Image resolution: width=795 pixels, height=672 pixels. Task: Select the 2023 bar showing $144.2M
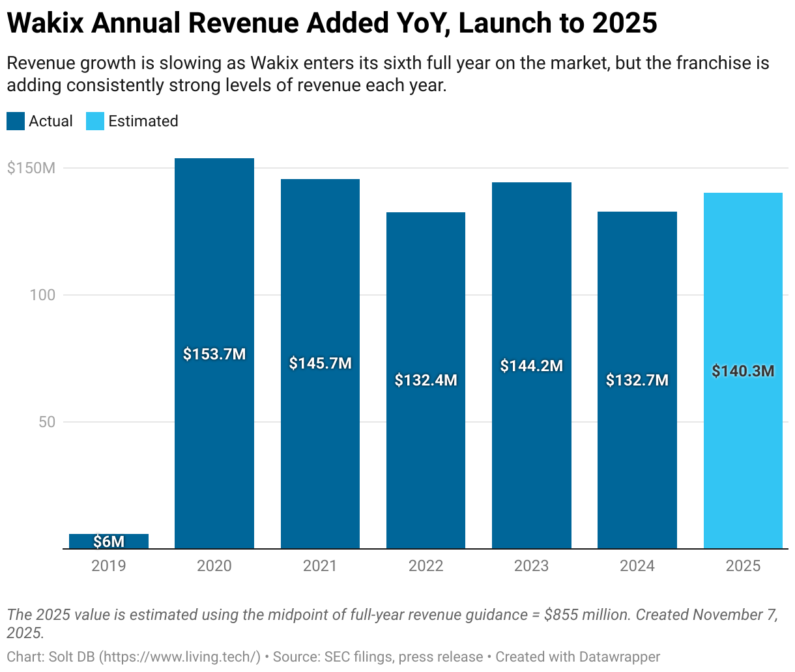531,365
